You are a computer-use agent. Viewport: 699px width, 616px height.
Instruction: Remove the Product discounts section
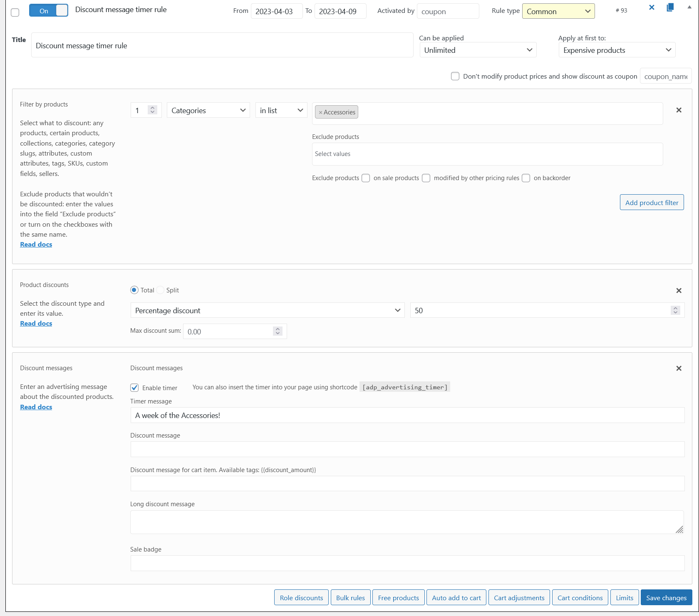pyautogui.click(x=679, y=291)
